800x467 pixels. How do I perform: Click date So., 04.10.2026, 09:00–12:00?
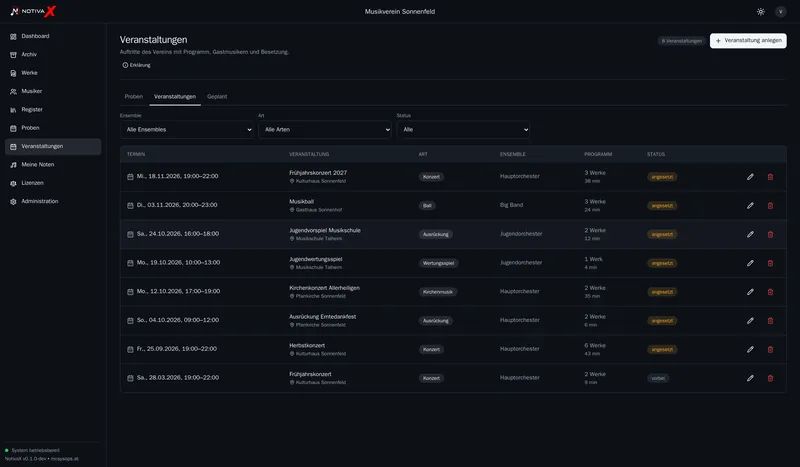click(178, 320)
